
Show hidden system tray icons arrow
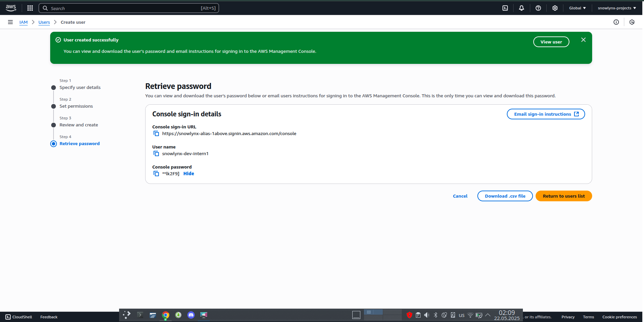point(488,315)
